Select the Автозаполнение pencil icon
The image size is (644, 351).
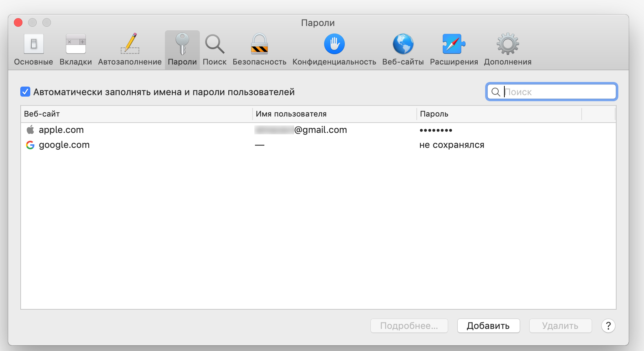click(x=130, y=44)
